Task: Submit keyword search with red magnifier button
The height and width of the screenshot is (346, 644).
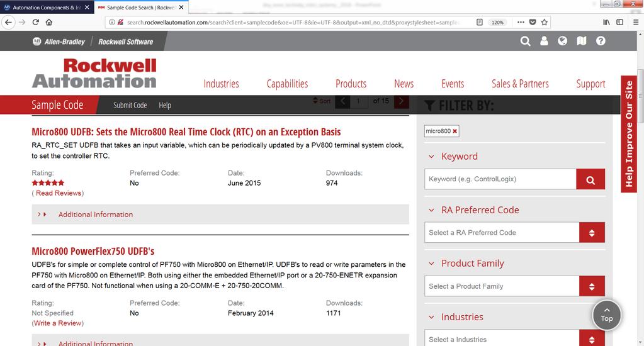Action: pyautogui.click(x=590, y=179)
